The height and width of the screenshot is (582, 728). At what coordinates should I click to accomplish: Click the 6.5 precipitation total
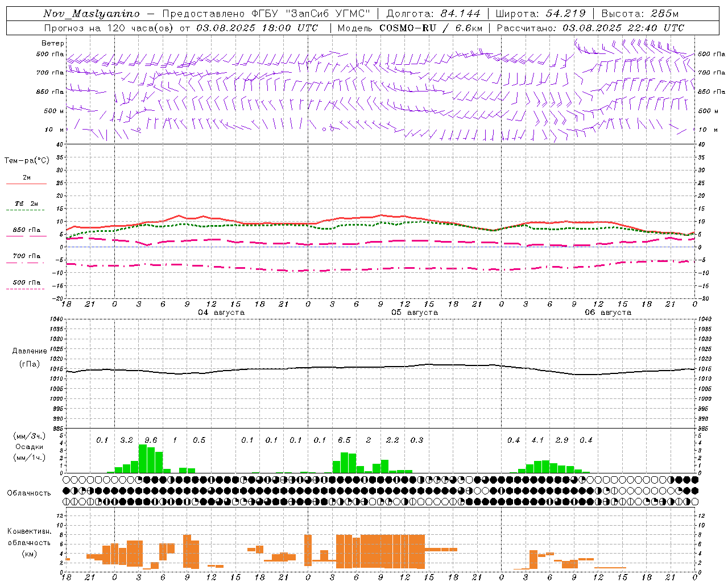tap(344, 440)
